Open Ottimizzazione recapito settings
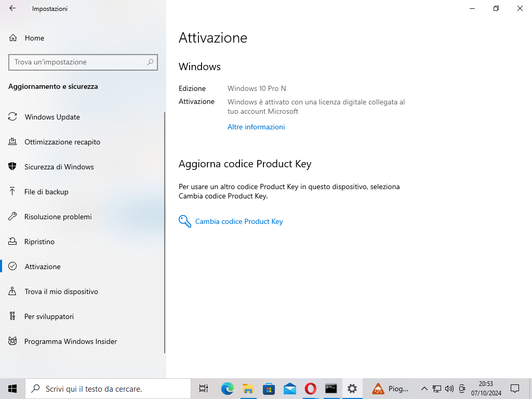Image resolution: width=532 pixels, height=399 pixels. 63,142
